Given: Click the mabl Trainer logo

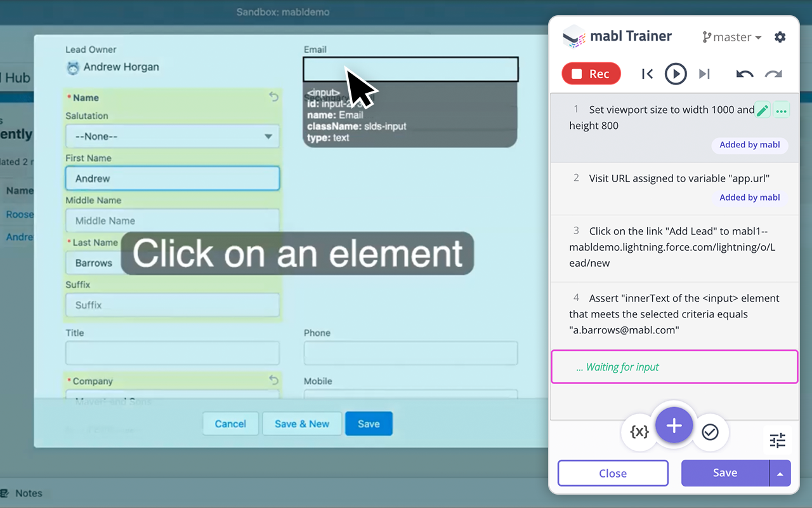Looking at the screenshot, I should 573,37.
